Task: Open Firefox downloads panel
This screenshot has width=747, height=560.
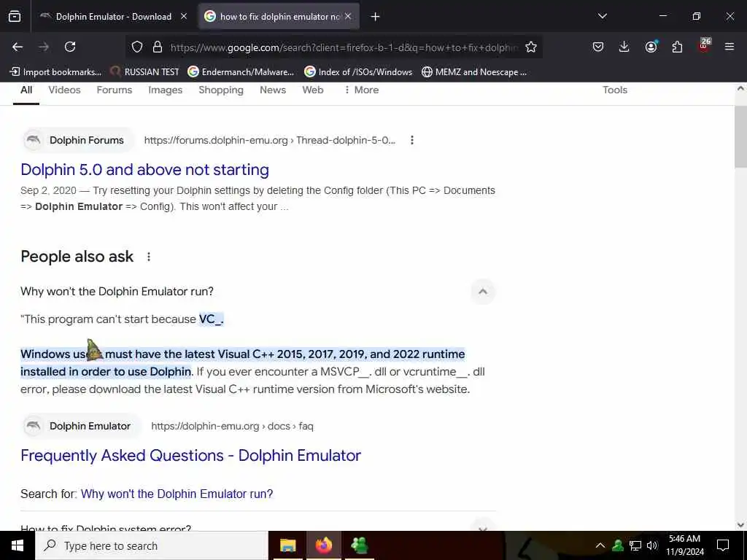Action: (624, 47)
